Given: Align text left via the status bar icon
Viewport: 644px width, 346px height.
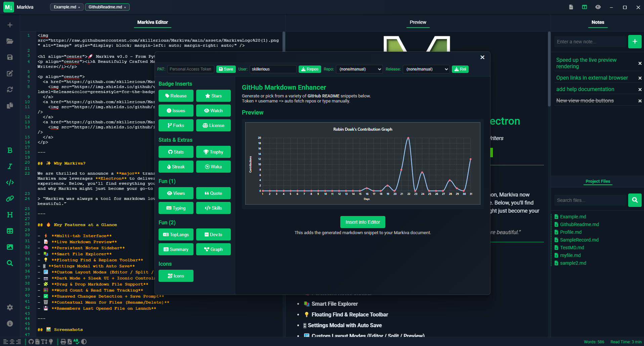Looking at the screenshot, I should point(5,342).
